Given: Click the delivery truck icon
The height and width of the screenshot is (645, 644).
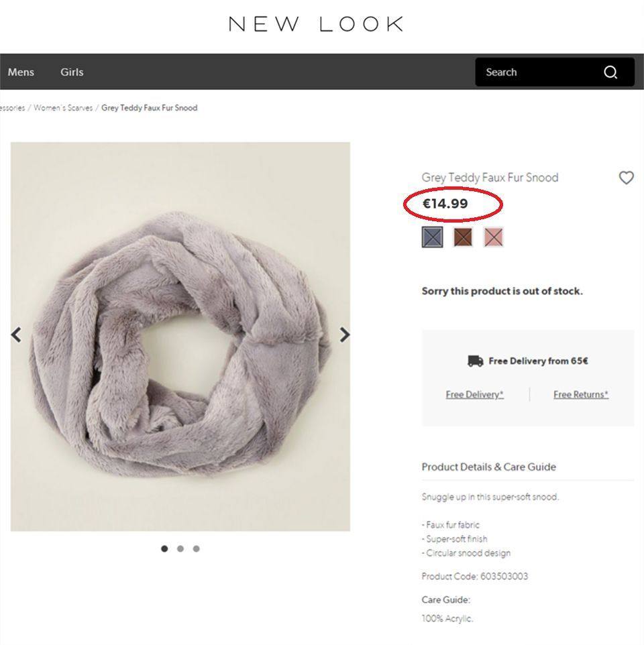Looking at the screenshot, I should pos(475,361).
